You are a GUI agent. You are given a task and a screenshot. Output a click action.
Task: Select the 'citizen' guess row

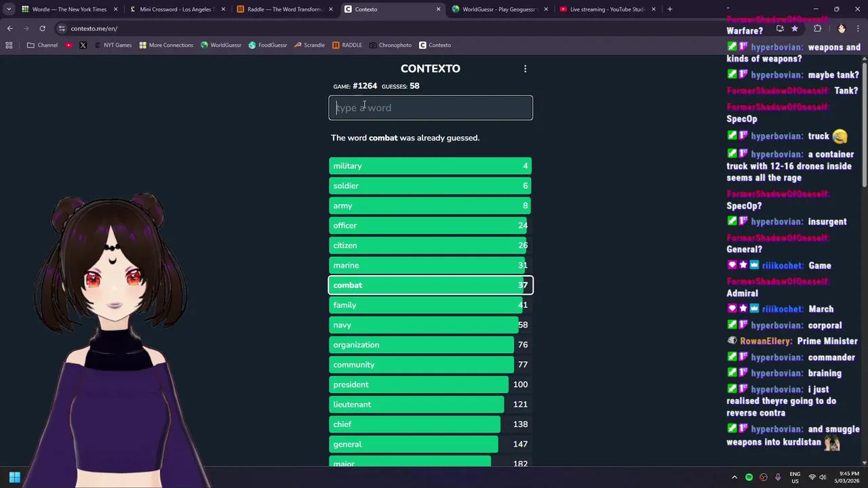pos(431,245)
